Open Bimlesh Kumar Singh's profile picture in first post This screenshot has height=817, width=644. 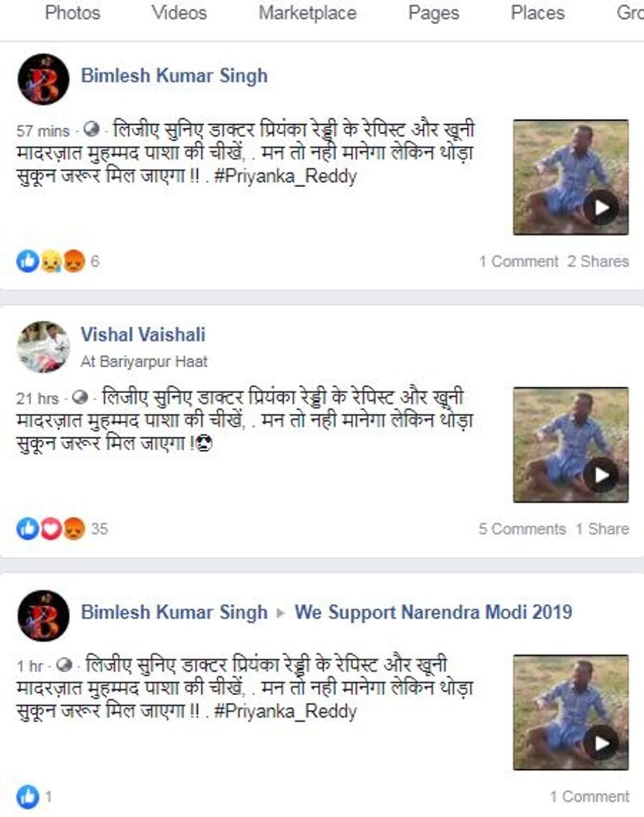(43, 79)
